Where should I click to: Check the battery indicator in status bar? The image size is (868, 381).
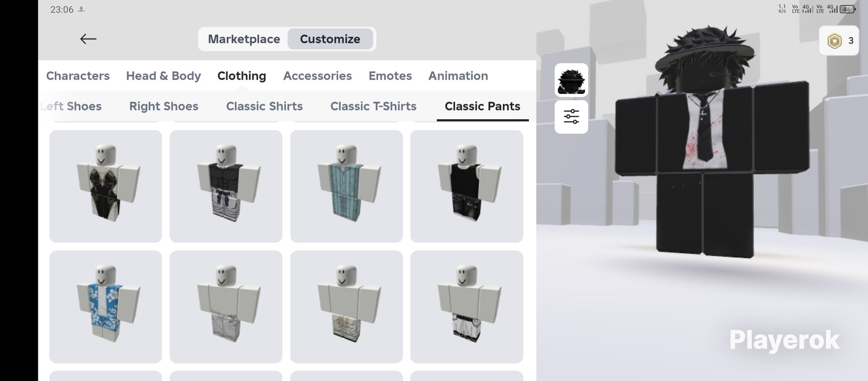(x=847, y=9)
